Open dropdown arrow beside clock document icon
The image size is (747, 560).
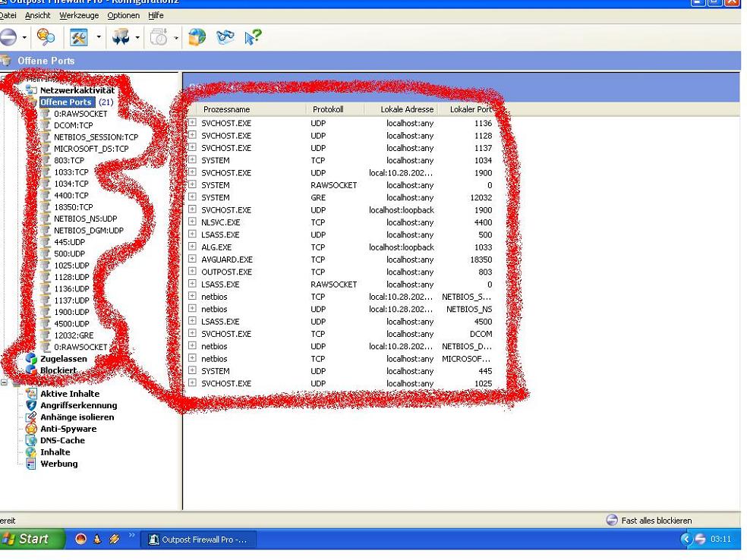176,38
